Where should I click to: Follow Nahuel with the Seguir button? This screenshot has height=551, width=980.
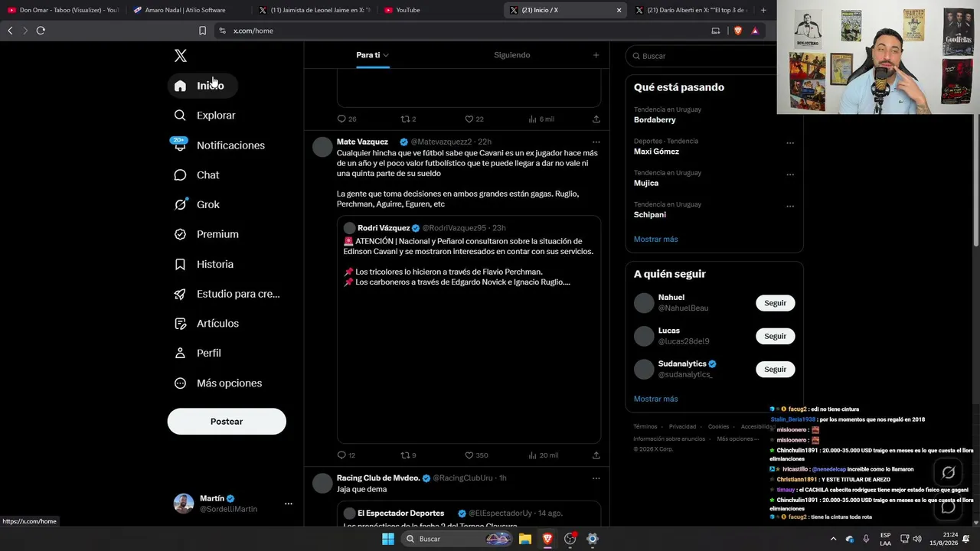pos(775,303)
